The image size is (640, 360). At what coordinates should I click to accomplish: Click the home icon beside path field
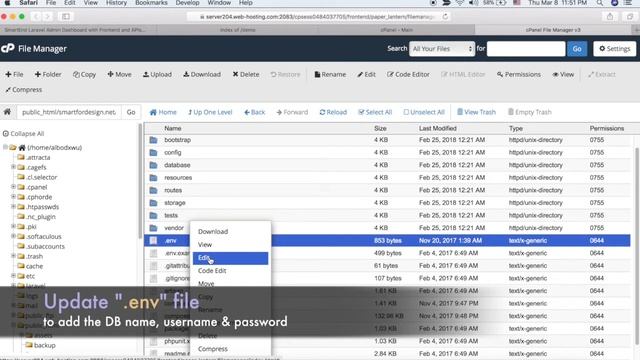pos(7,112)
